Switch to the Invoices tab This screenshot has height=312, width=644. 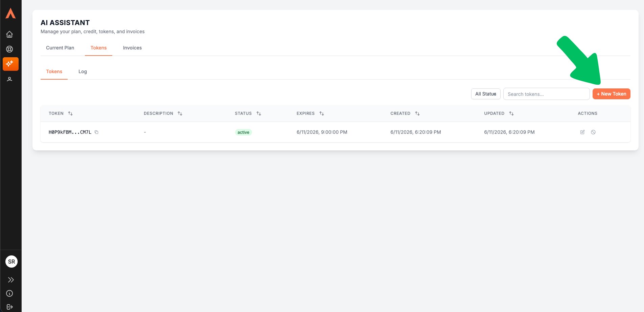coord(132,48)
